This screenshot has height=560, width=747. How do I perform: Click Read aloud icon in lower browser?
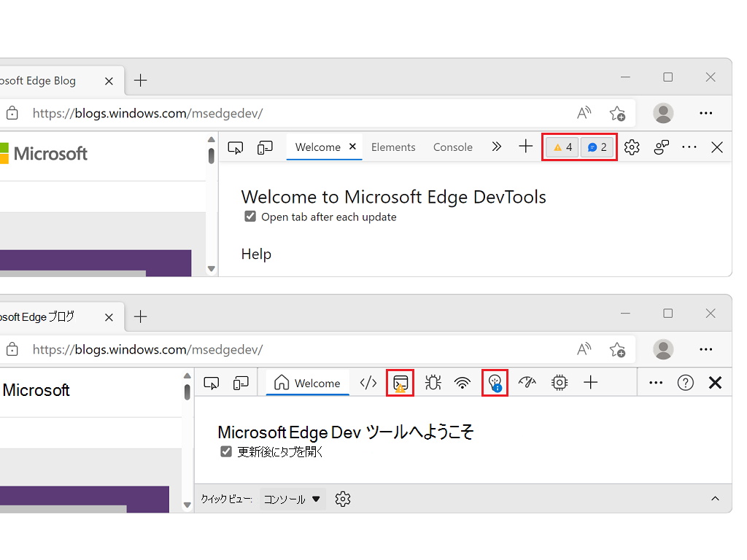(x=584, y=349)
